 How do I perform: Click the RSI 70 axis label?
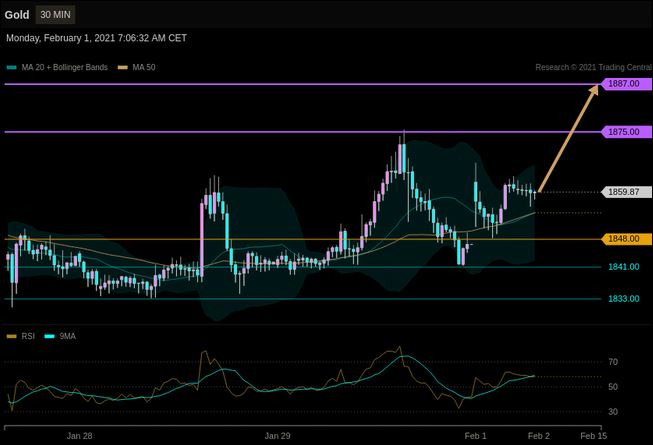tap(613, 362)
